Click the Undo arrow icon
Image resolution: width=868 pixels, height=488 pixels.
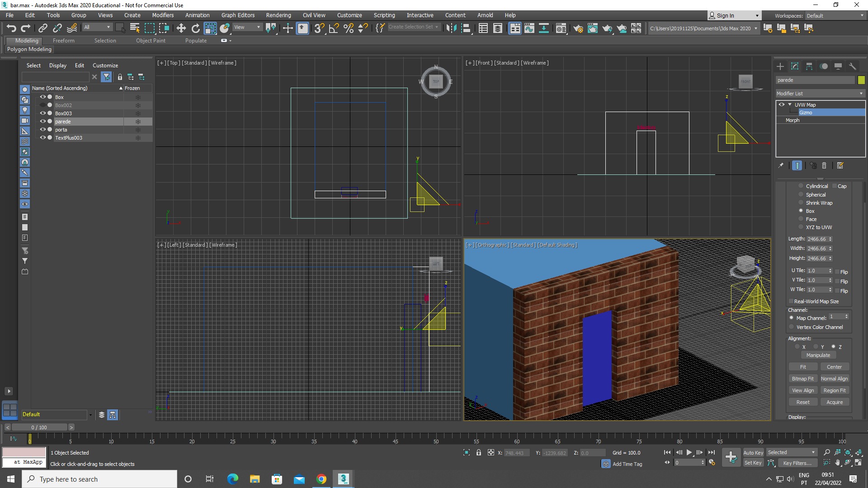coord(11,28)
